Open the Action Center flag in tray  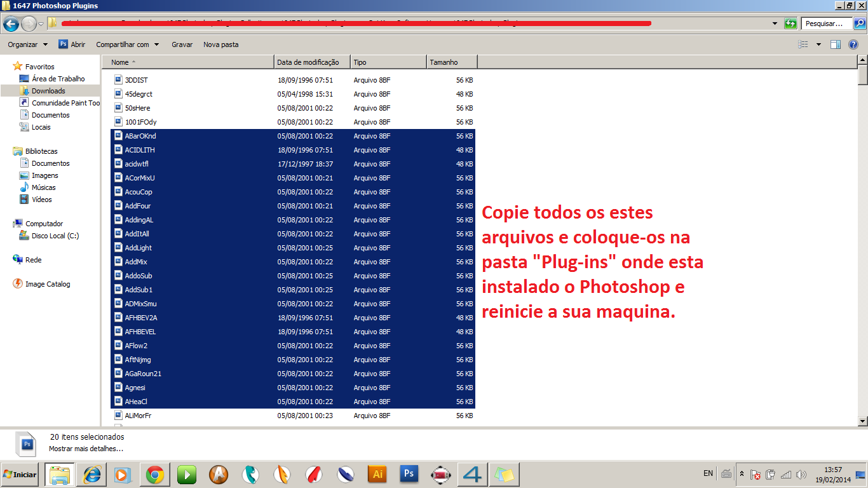756,474
